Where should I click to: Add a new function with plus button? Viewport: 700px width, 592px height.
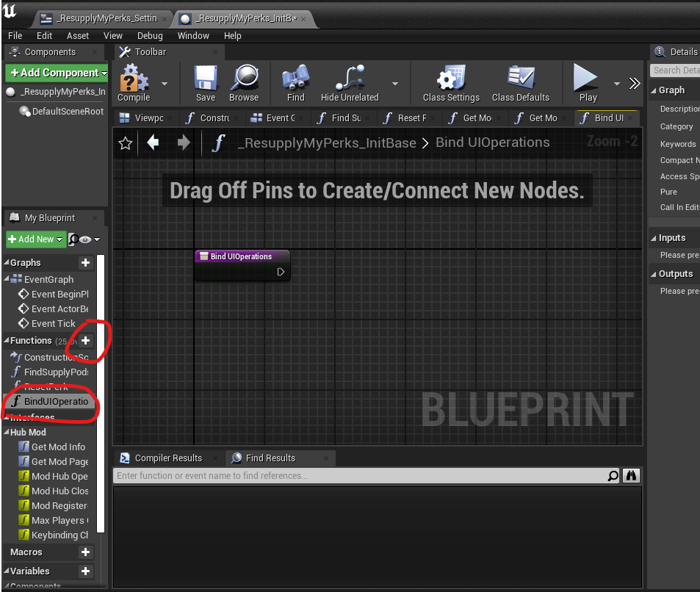86,341
